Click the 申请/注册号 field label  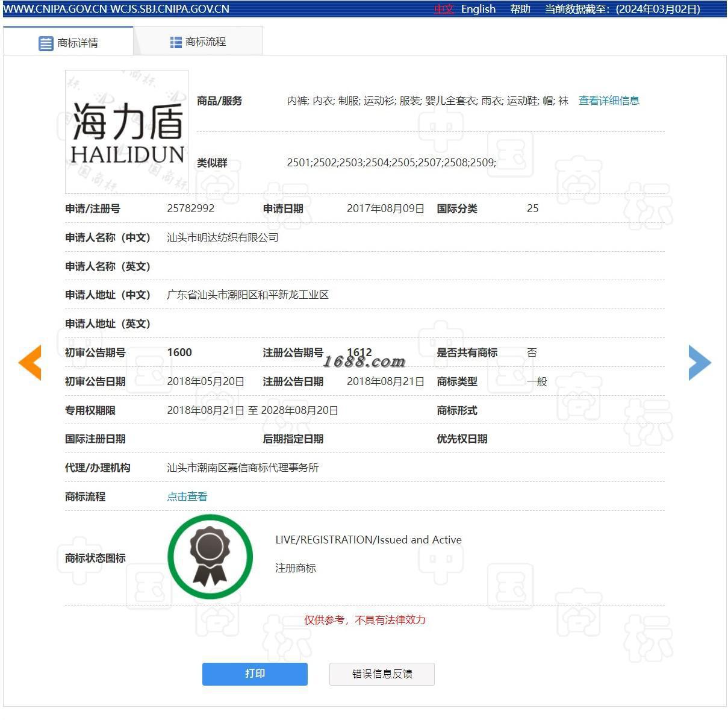pyautogui.click(x=93, y=208)
